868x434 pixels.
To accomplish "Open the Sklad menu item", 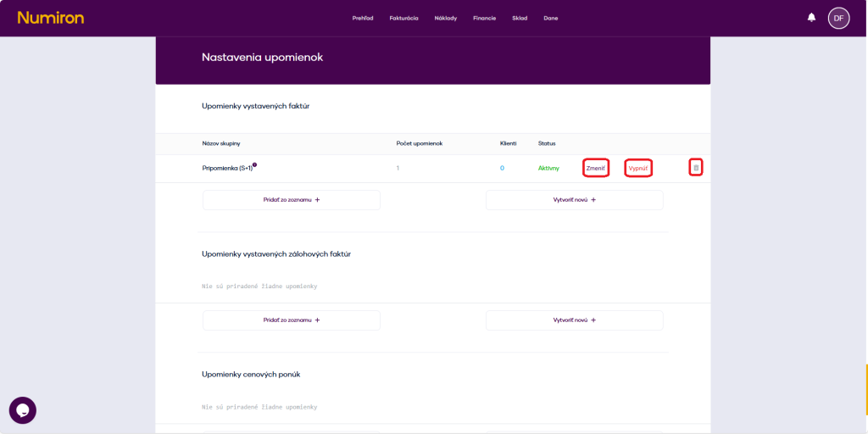I will (520, 18).
